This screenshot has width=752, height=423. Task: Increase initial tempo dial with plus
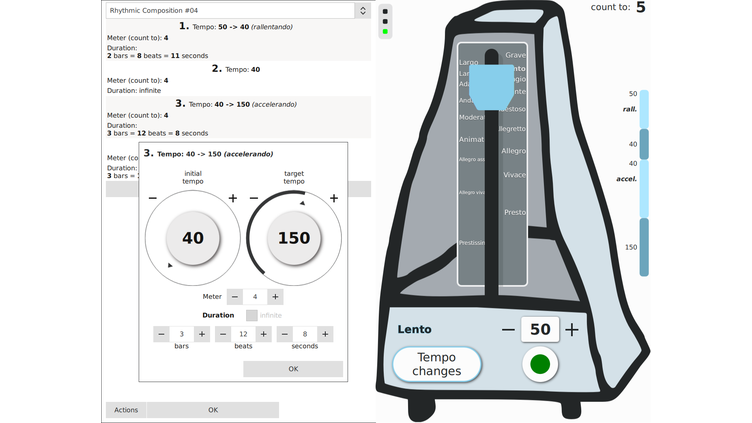[233, 198]
